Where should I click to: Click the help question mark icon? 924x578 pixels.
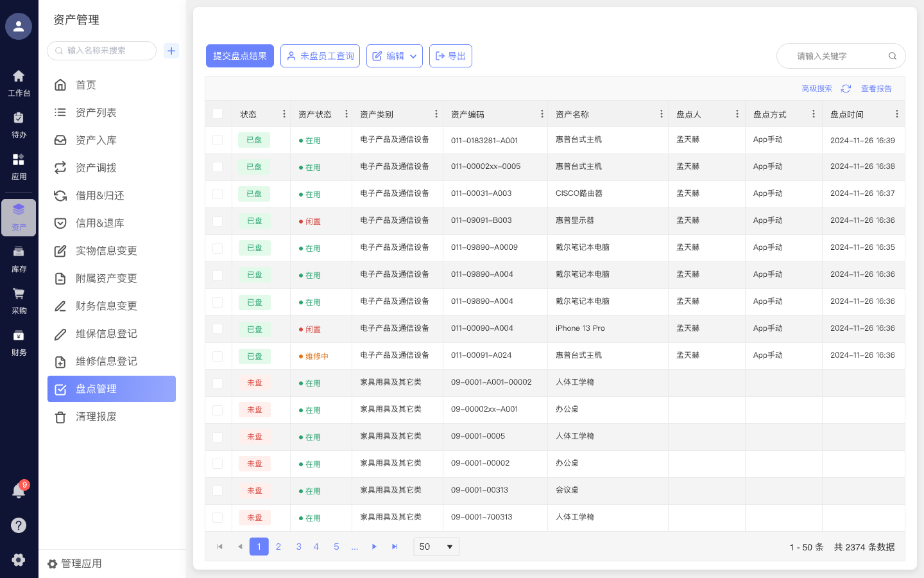19,525
